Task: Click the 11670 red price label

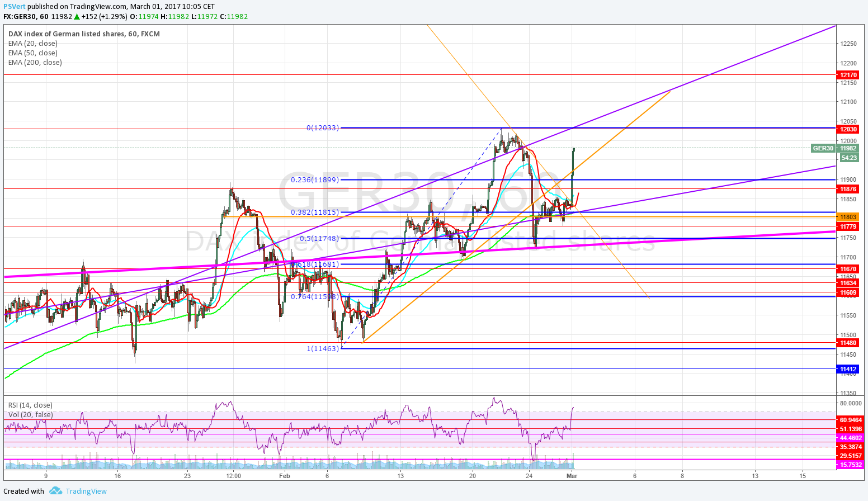Action: [x=848, y=269]
